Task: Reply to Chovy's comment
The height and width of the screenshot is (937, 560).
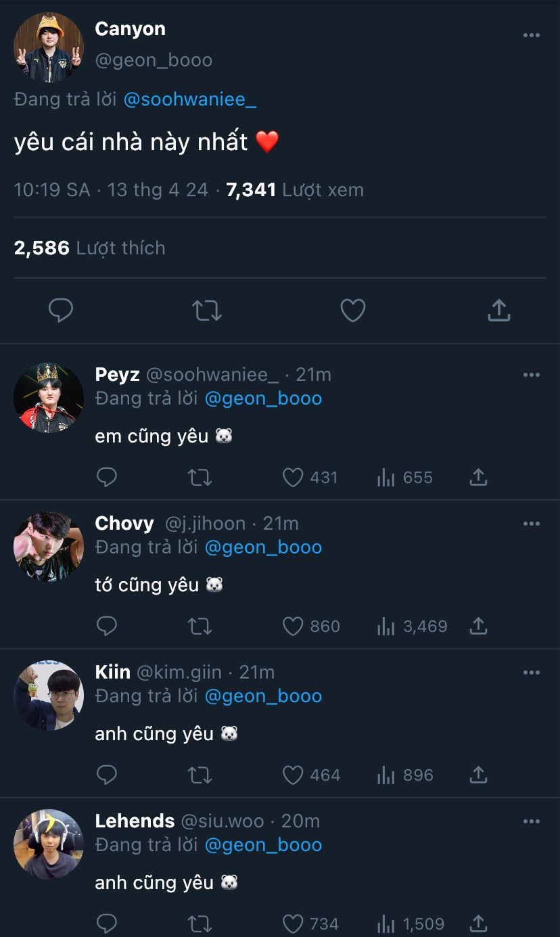Action: tap(107, 626)
